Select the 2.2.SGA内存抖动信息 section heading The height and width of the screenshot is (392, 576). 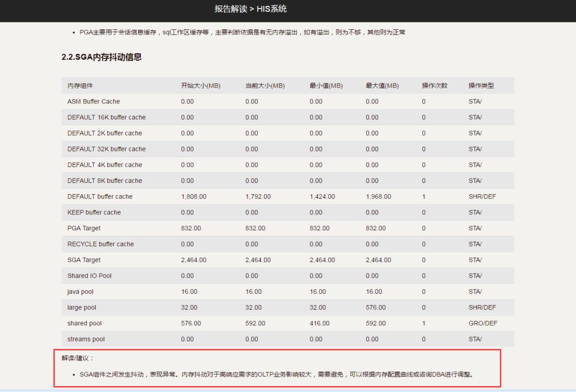click(x=101, y=57)
